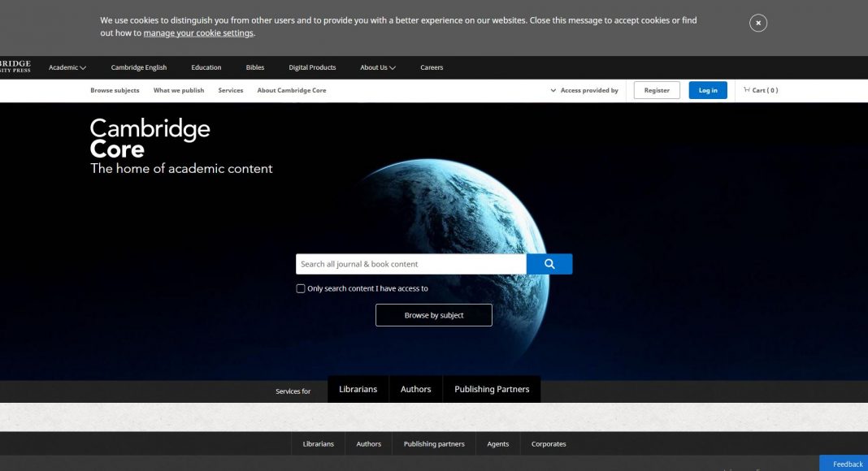Open About Cambridge Core link
The image size is (868, 471).
tap(291, 90)
